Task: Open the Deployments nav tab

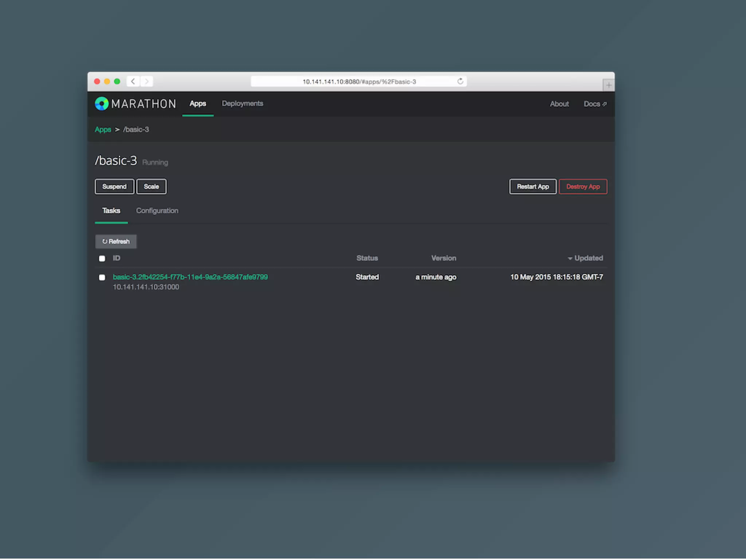Action: click(x=242, y=104)
